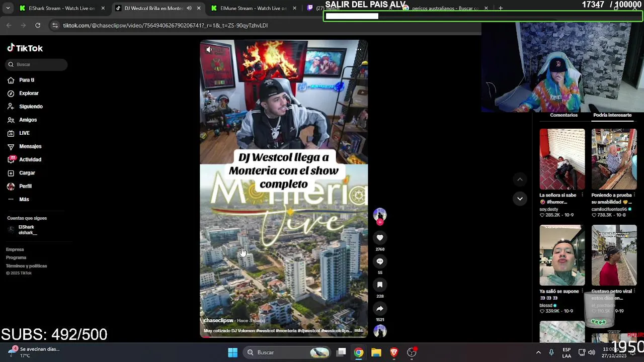This screenshot has width=644, height=362.
Task: Open options for Poniendo a prueba video
Action: (634, 195)
